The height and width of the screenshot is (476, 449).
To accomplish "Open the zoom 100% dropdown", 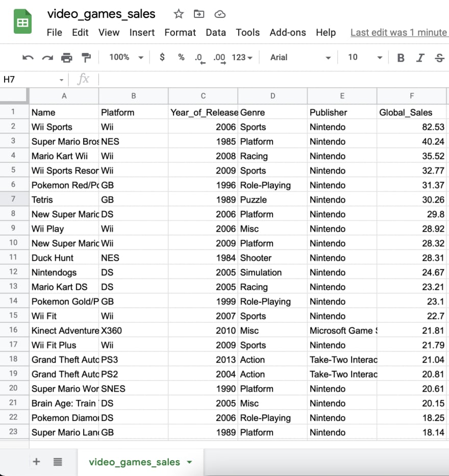I will [127, 57].
